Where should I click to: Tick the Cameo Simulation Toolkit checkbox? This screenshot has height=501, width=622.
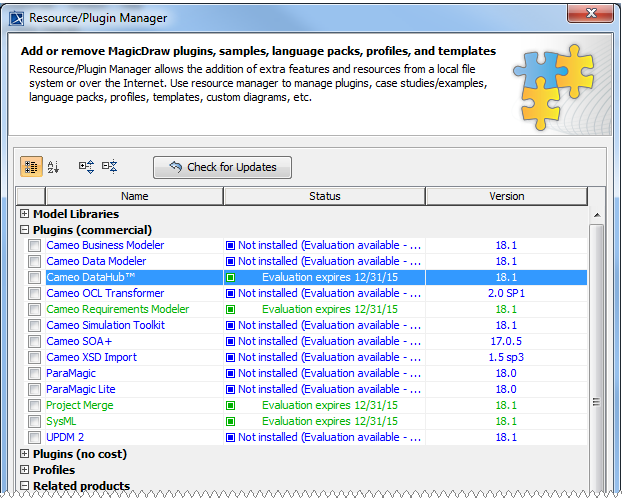click(35, 325)
